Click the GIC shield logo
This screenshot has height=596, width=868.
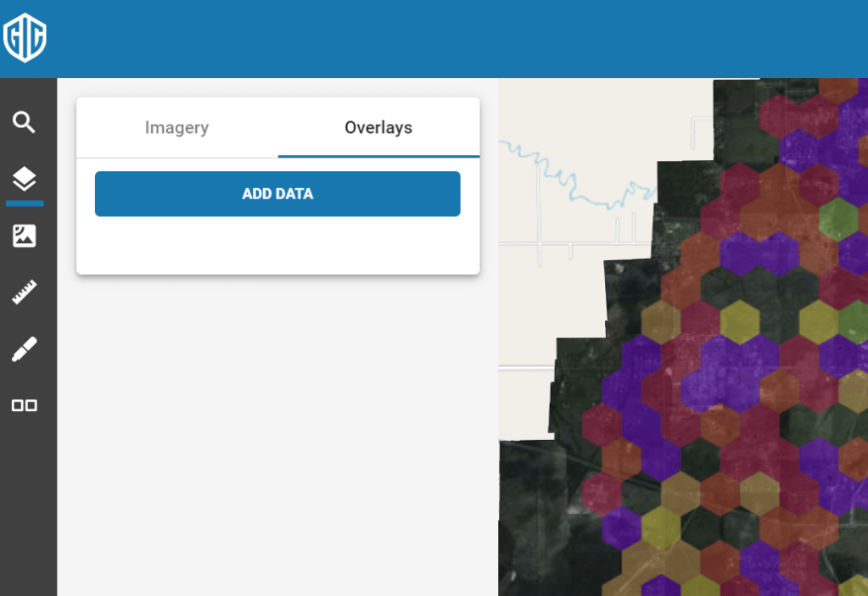(25, 38)
